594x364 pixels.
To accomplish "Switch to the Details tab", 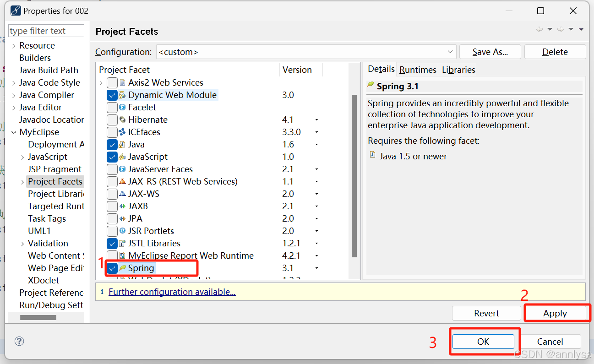I will pyautogui.click(x=381, y=69).
